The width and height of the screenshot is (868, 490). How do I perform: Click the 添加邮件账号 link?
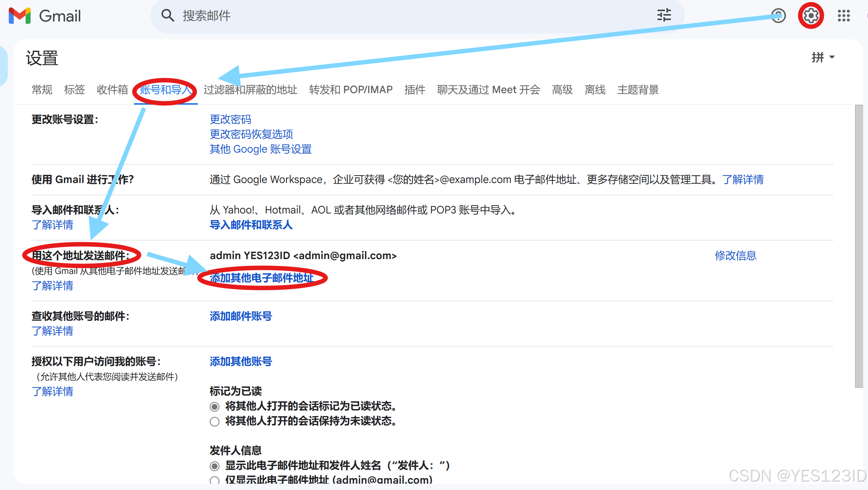241,316
